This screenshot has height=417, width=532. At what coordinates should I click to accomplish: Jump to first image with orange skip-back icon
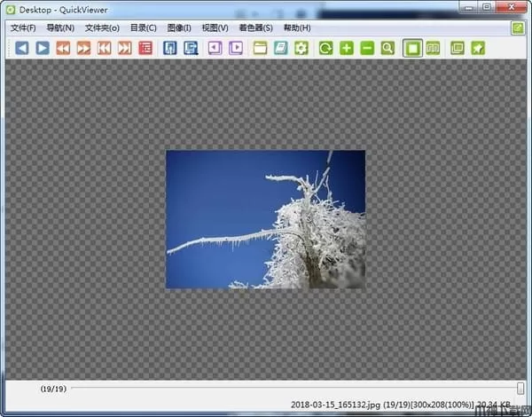pos(104,48)
